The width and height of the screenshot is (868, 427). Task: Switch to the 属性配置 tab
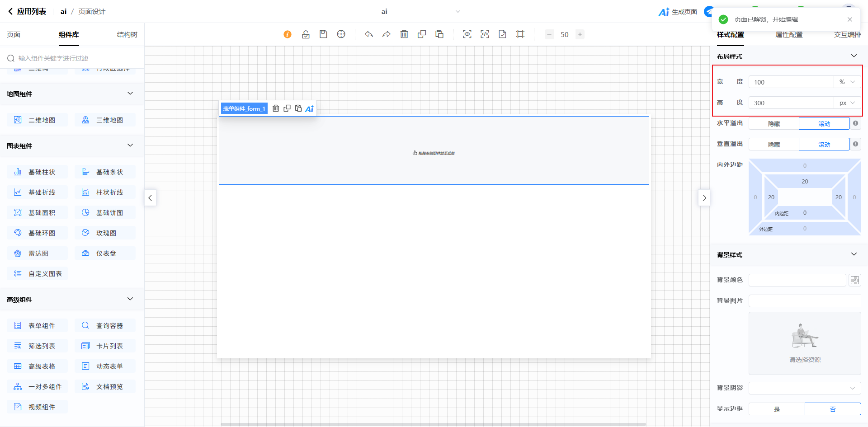(789, 35)
